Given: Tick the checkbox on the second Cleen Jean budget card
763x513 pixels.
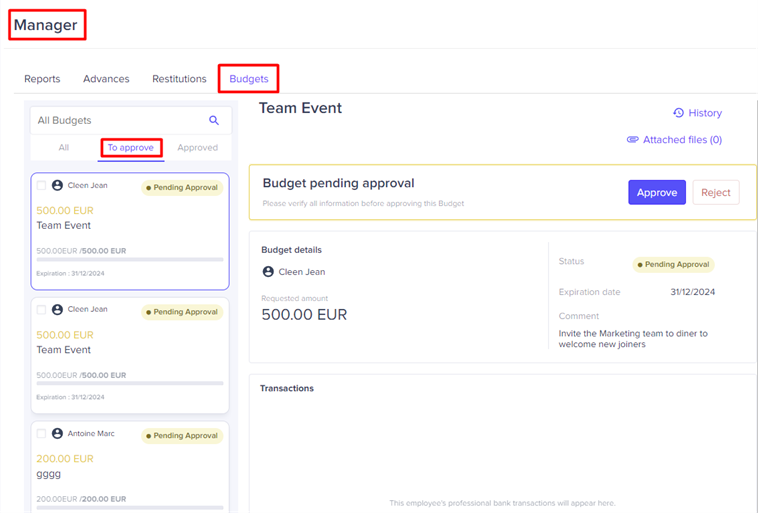Looking at the screenshot, I should tap(41, 310).
